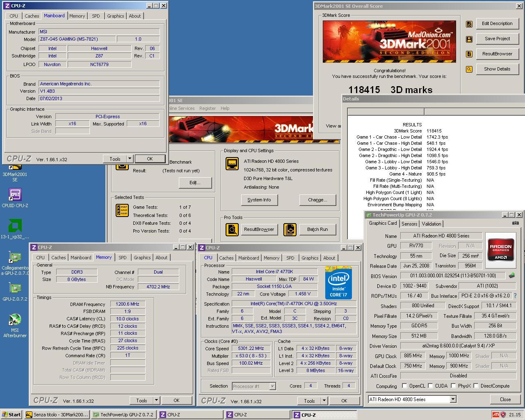The height and width of the screenshot is (420, 525).
Task: Click the ResultBrowser button in score window
Action: point(497,54)
